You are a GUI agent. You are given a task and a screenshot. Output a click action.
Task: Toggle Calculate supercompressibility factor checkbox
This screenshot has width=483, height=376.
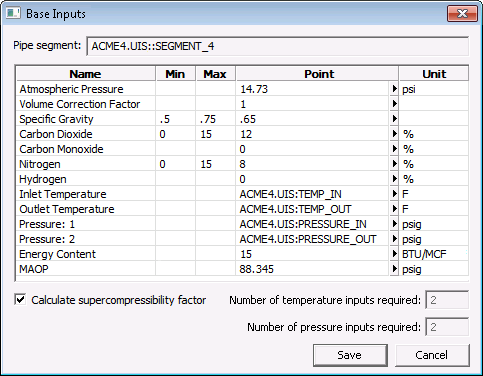[20, 299]
